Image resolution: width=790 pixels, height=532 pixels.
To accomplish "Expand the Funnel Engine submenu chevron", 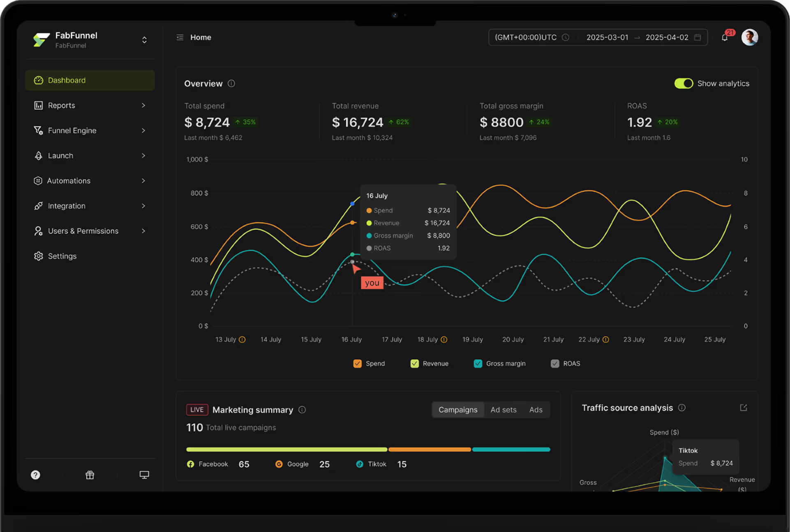I will click(143, 130).
